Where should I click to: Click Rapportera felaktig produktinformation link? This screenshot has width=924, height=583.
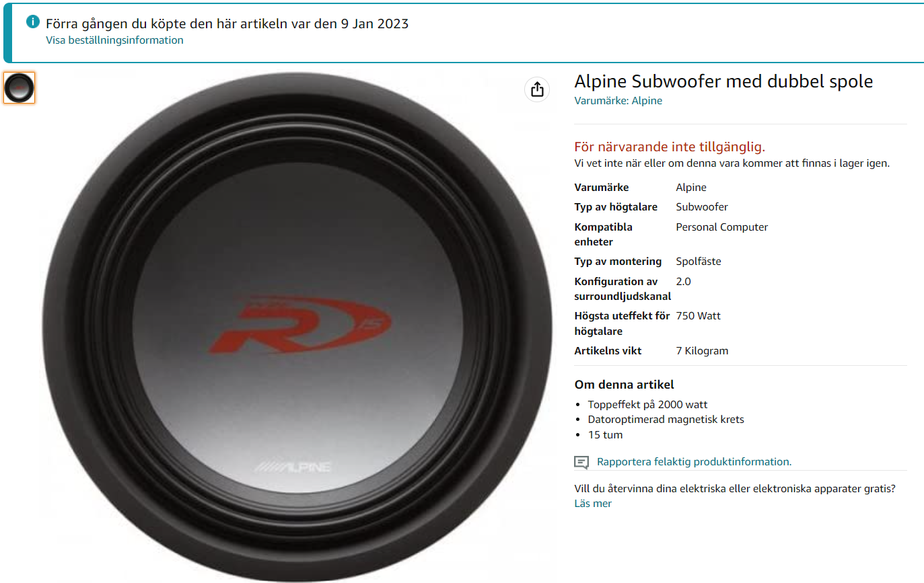click(x=694, y=462)
